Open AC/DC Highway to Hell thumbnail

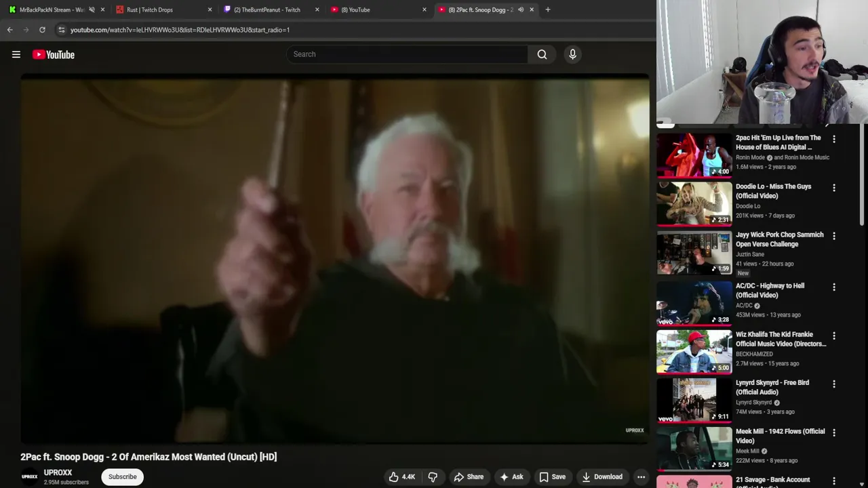pos(694,304)
